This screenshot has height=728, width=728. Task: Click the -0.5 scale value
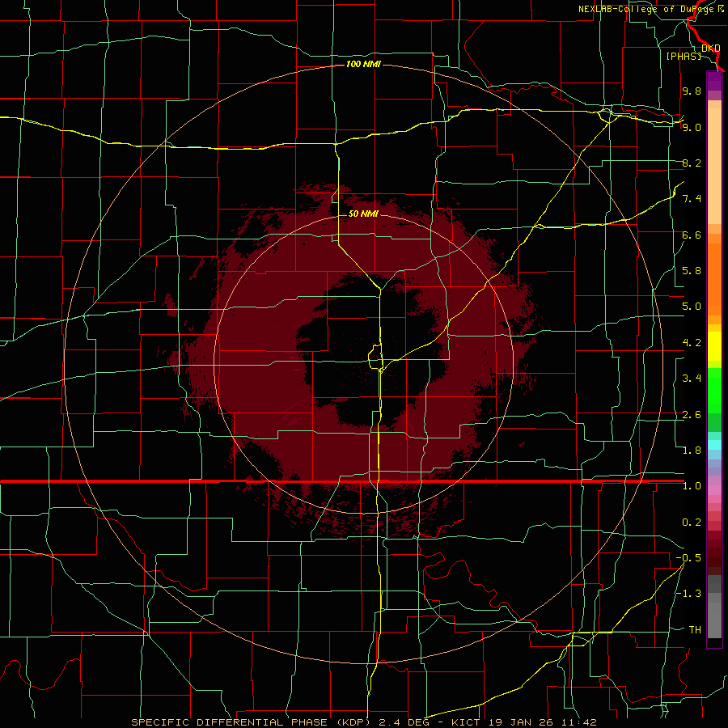click(688, 558)
